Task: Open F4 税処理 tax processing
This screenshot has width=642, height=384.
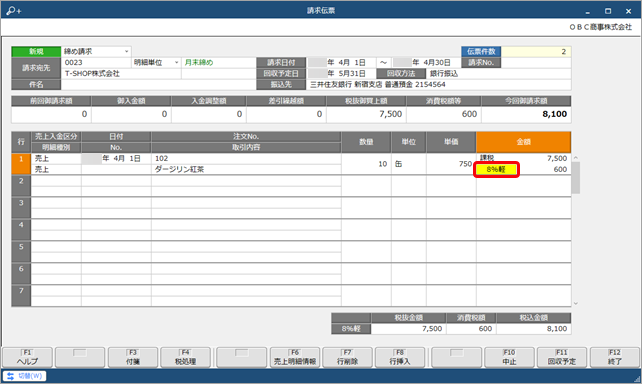Action: coord(185,357)
